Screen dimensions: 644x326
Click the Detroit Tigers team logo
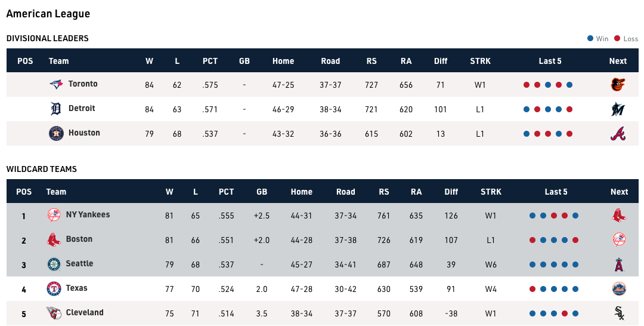tap(56, 109)
